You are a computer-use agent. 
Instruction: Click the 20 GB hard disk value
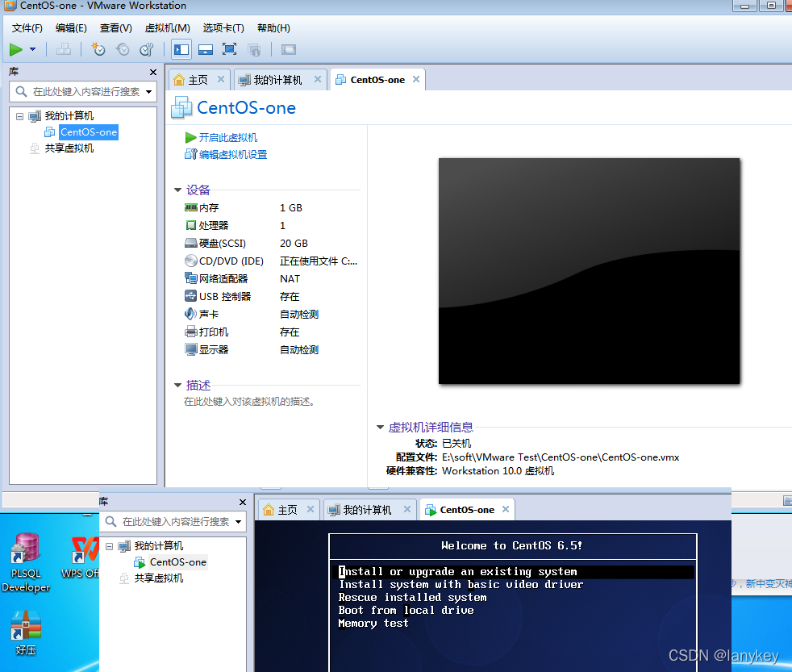pos(294,244)
